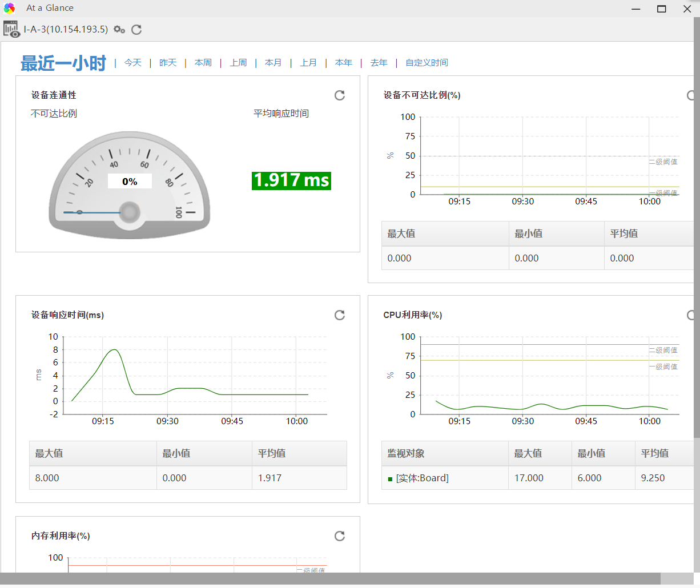Show data for 本周
The width and height of the screenshot is (700, 588).
[203, 63]
